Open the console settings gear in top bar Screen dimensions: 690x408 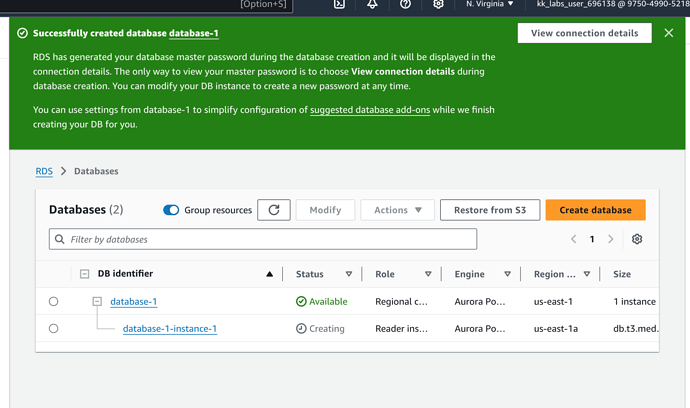pos(438,5)
